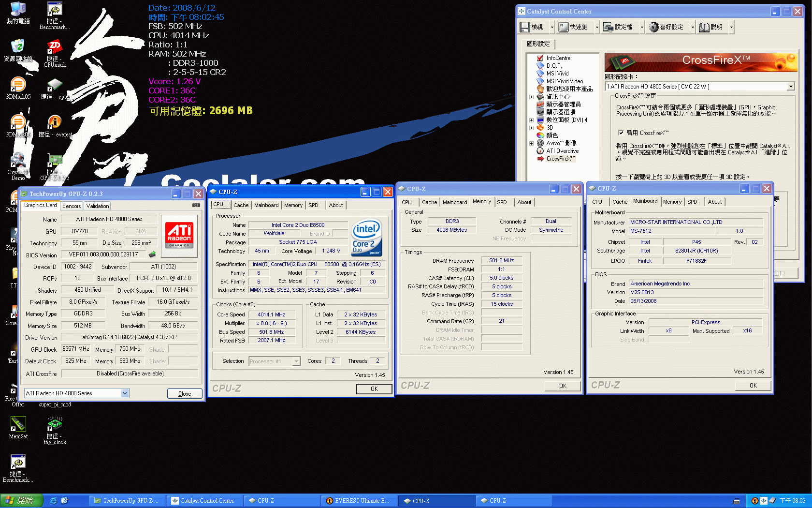Screen dimensions: 812x508
Task: Select InfoCentre in the Catalyst tree
Action: (558, 58)
